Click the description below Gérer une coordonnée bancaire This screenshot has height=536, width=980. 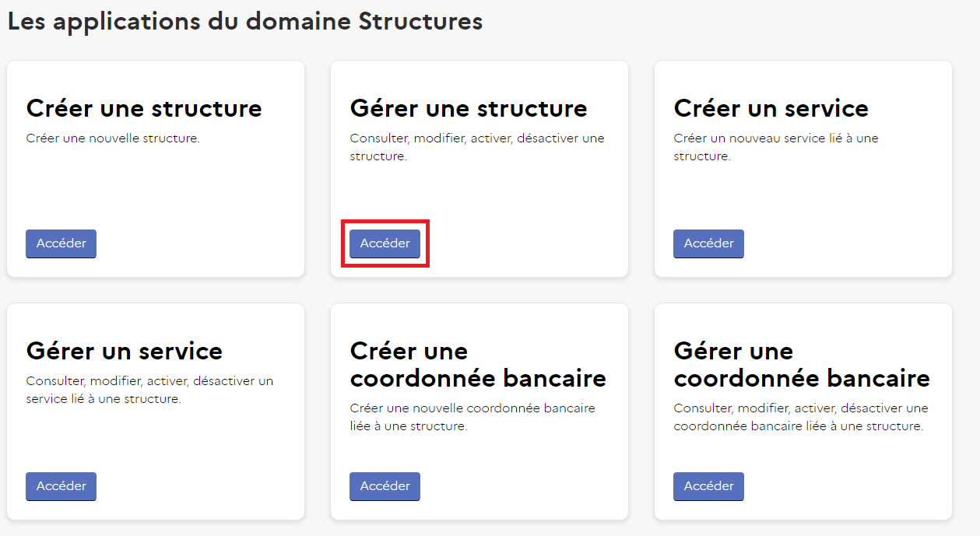coord(801,417)
